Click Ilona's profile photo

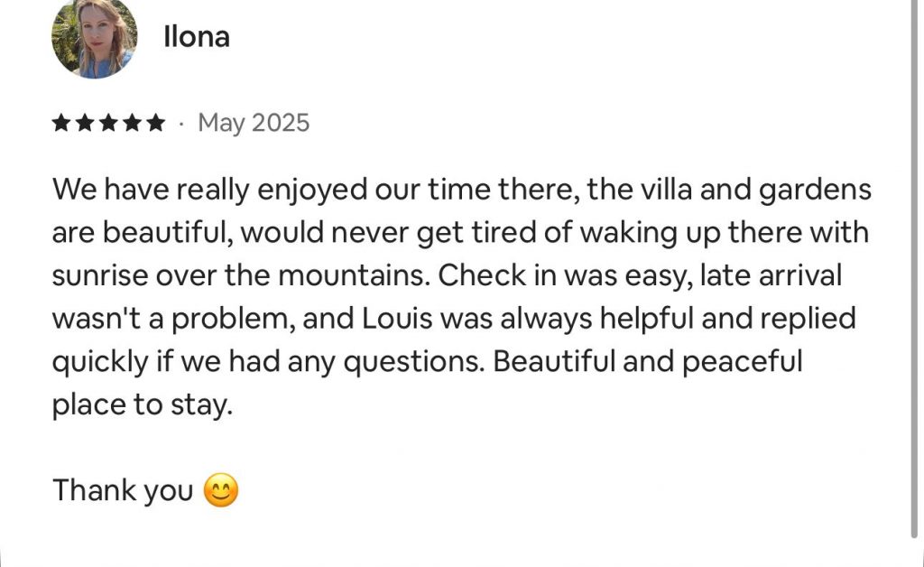94,38
